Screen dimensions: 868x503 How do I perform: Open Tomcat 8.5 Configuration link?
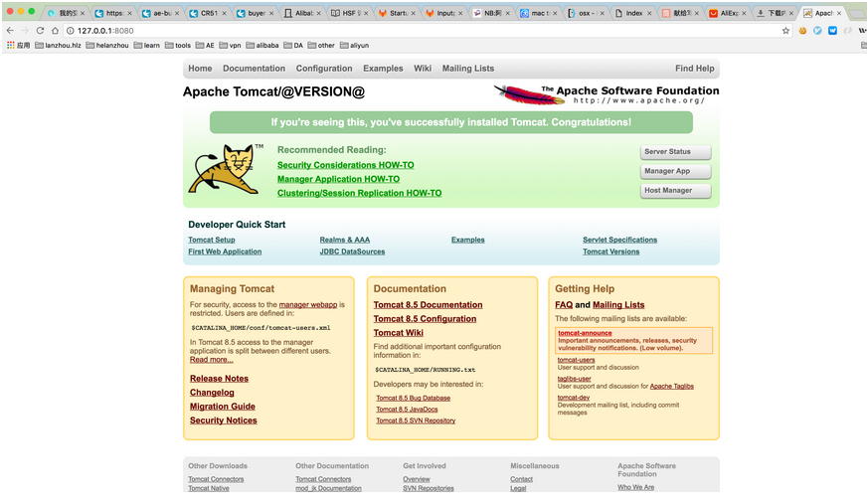pos(425,319)
